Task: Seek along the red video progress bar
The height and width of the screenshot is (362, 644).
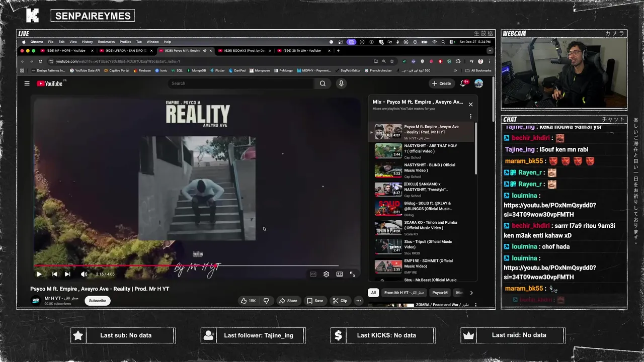Action: (186, 265)
